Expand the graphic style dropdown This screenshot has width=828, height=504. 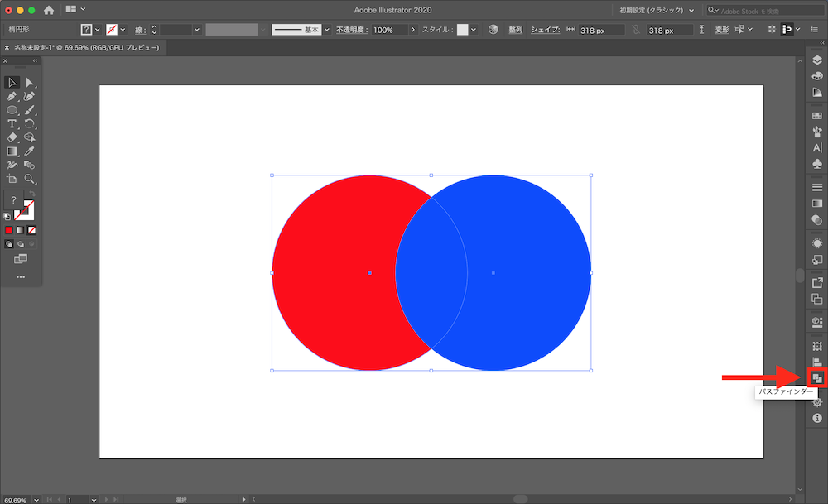474,30
